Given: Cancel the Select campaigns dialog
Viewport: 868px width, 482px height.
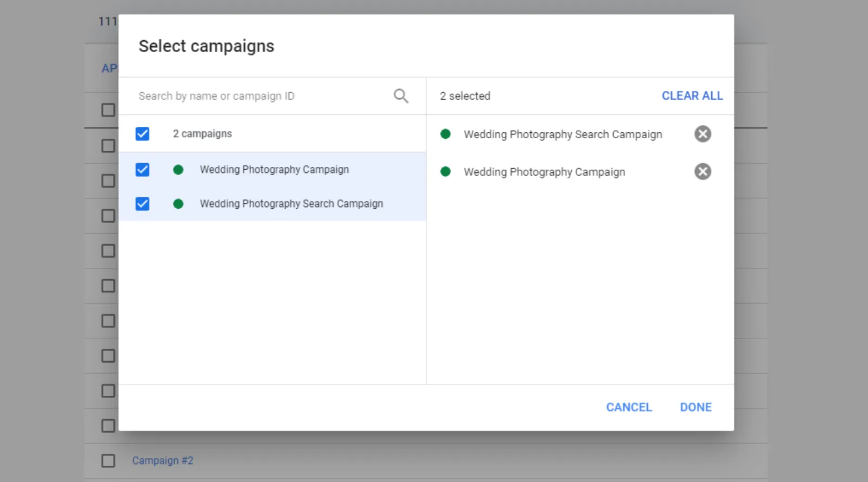Looking at the screenshot, I should point(629,407).
